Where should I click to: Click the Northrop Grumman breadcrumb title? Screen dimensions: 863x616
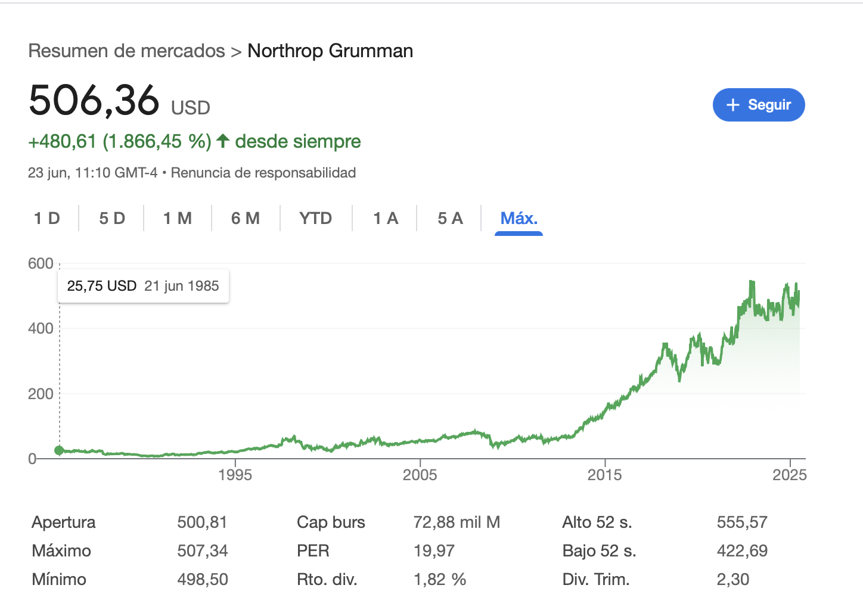point(330,51)
